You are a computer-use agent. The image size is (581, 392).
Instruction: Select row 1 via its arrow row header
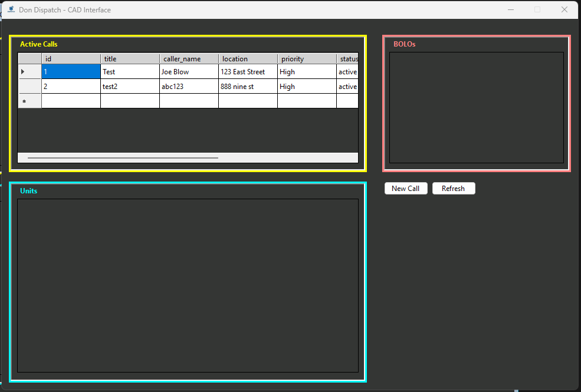pos(29,71)
